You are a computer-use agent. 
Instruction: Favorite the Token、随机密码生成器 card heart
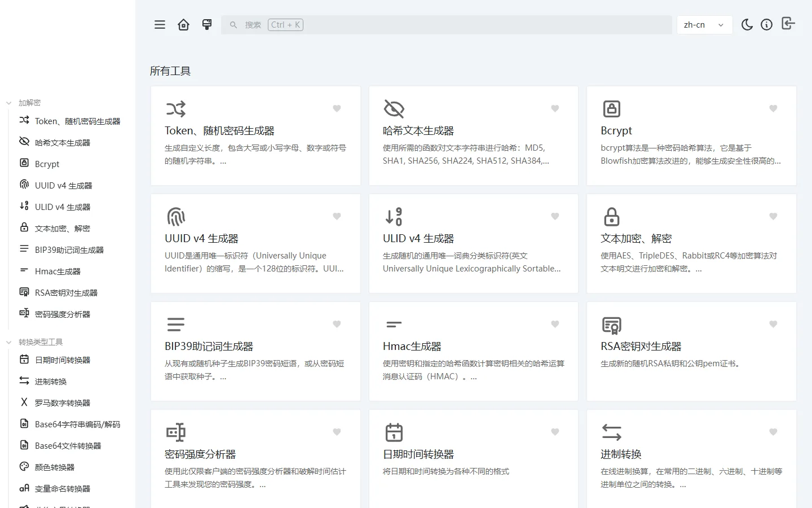pos(337,108)
